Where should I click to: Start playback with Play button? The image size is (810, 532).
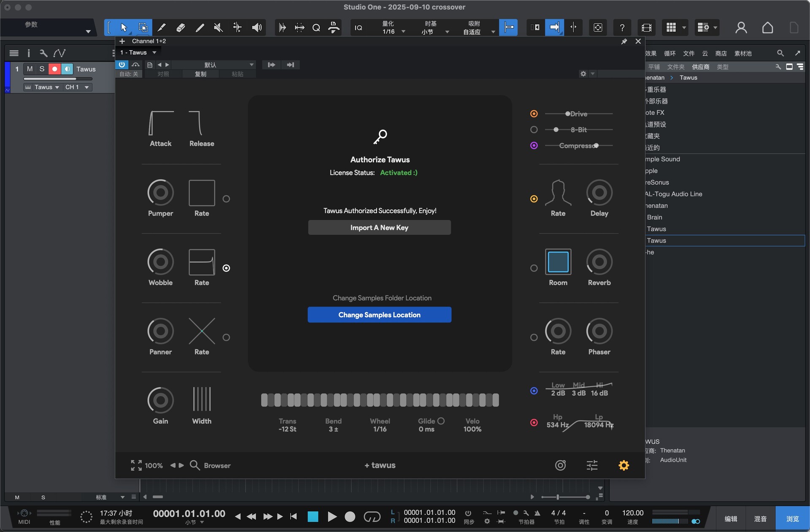click(x=332, y=516)
